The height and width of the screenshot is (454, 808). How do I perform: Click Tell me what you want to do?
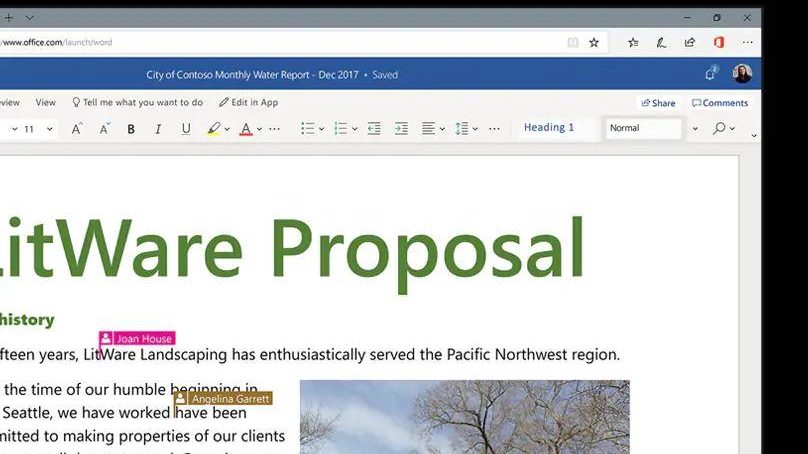pyautogui.click(x=138, y=103)
